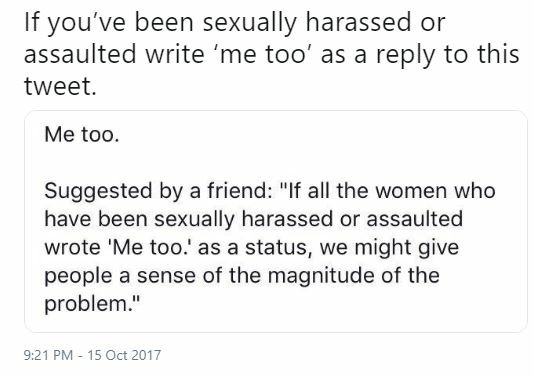The image size is (533, 375).
Task: Click the line 'have been sexually harassed or assaulted'
Action: point(254,219)
